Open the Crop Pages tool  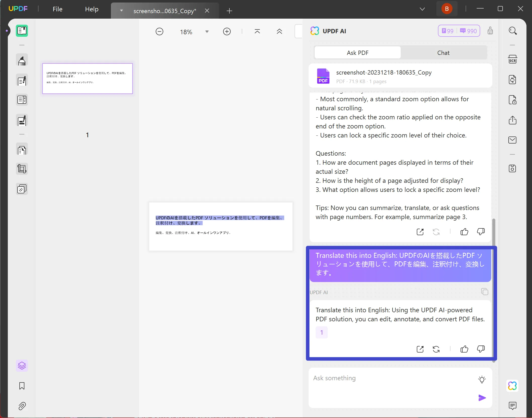(22, 169)
